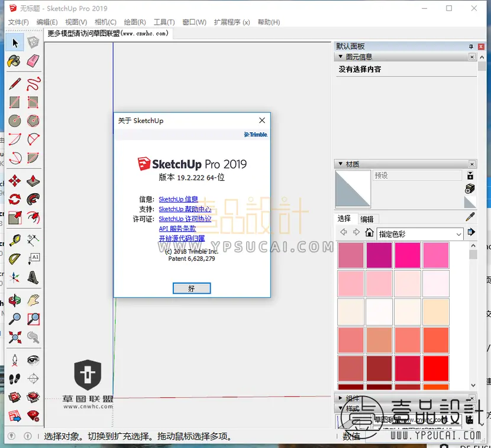
Task: Open the materials Details menu arrow
Action: (x=471, y=232)
